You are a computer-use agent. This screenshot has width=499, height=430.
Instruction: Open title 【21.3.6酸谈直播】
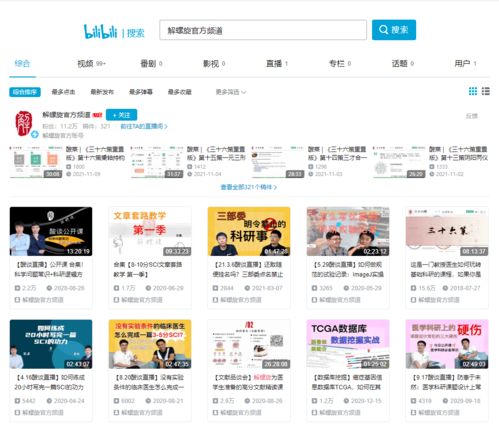248,269
